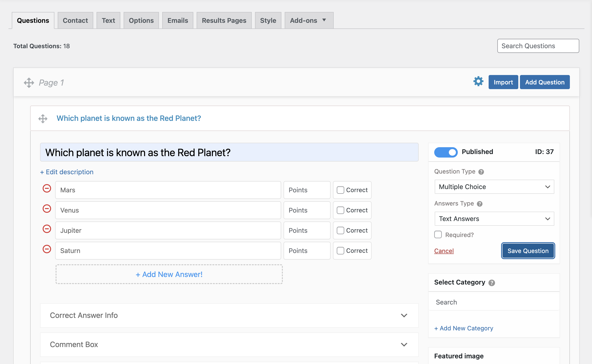Click the Add New Category link
This screenshot has width=592, height=364.
(463, 328)
